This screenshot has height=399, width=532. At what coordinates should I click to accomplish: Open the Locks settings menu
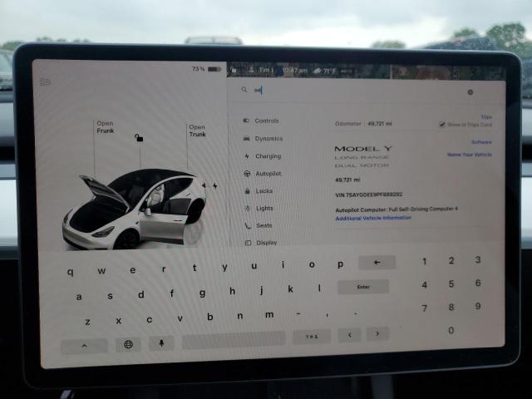coord(264,190)
